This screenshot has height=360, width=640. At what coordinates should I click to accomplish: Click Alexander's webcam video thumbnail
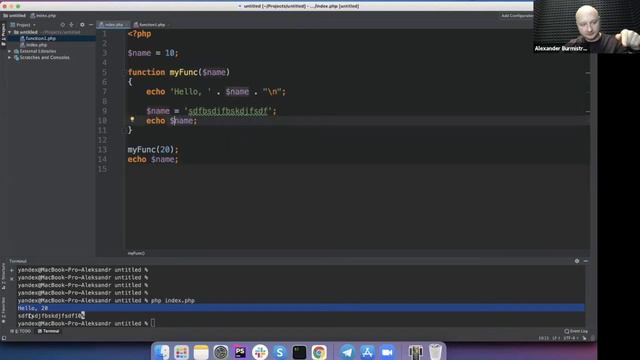click(x=587, y=27)
